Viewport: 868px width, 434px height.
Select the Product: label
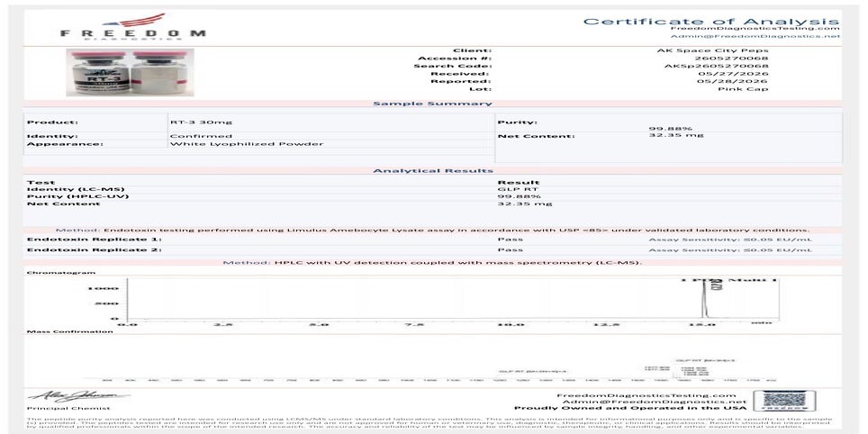pyautogui.click(x=52, y=122)
